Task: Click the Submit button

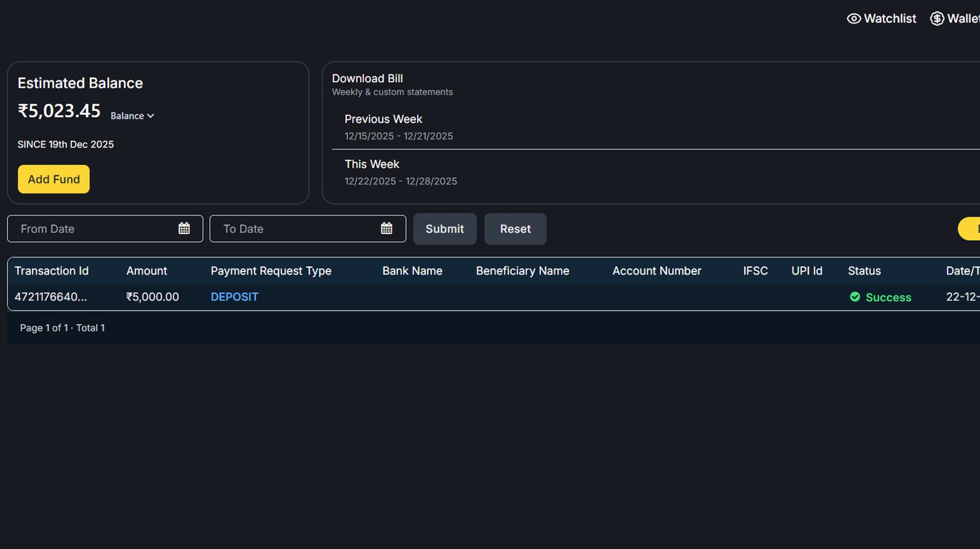Action: tap(445, 229)
